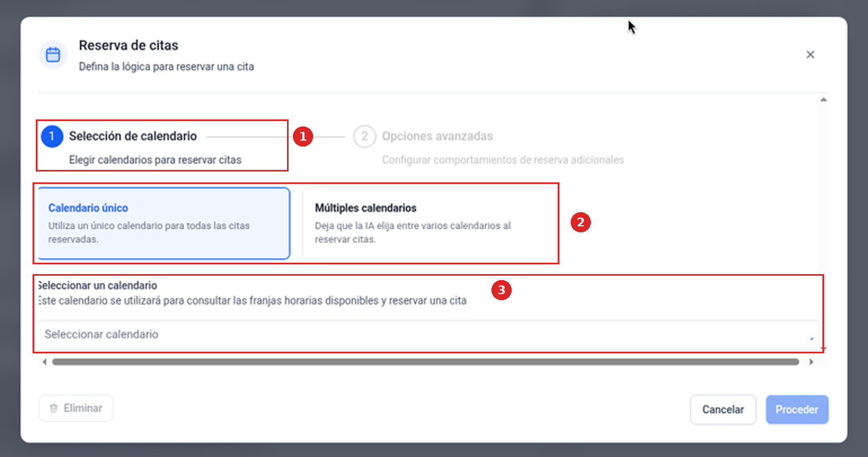868x457 pixels.
Task: Click the Reserva de citas title
Action: point(129,46)
